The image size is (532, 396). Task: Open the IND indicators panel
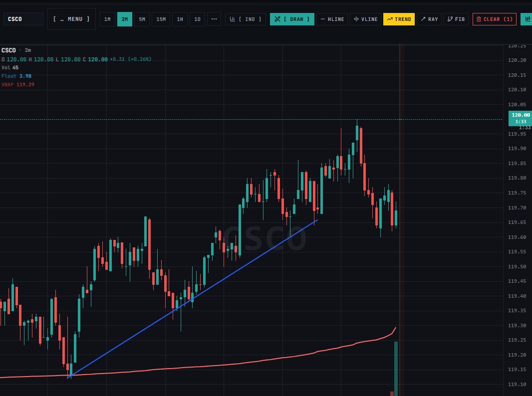(x=246, y=19)
